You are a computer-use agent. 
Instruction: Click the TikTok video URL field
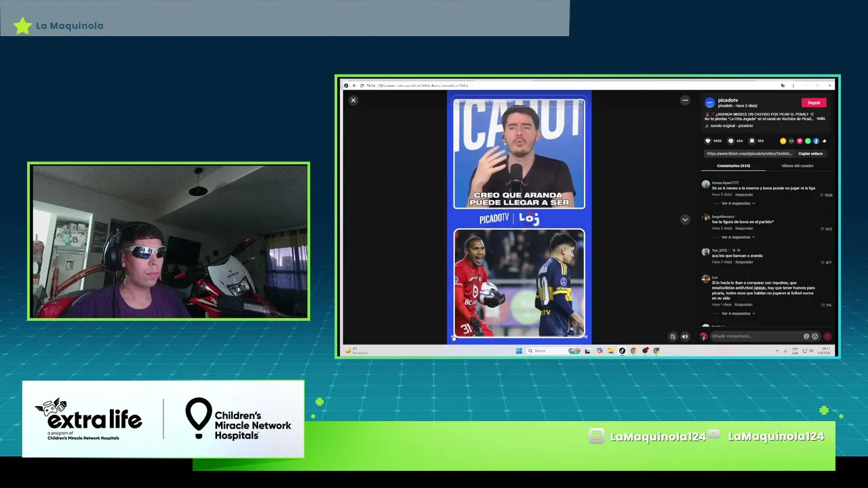tap(750, 154)
